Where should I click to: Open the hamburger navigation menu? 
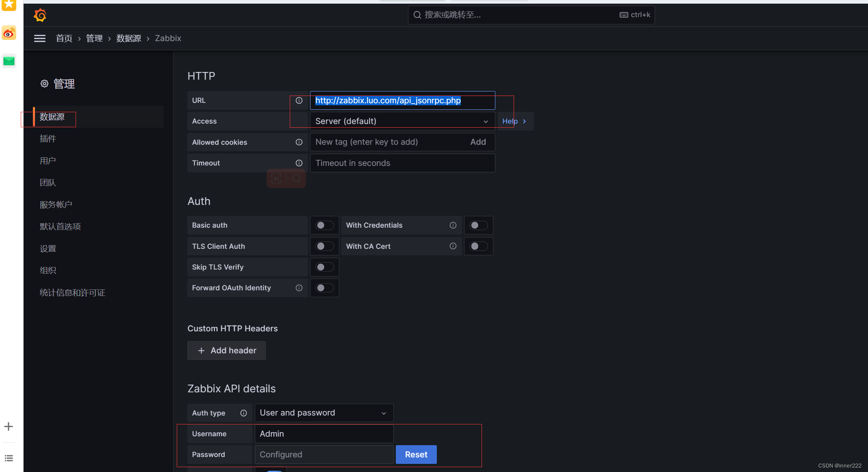[39, 38]
